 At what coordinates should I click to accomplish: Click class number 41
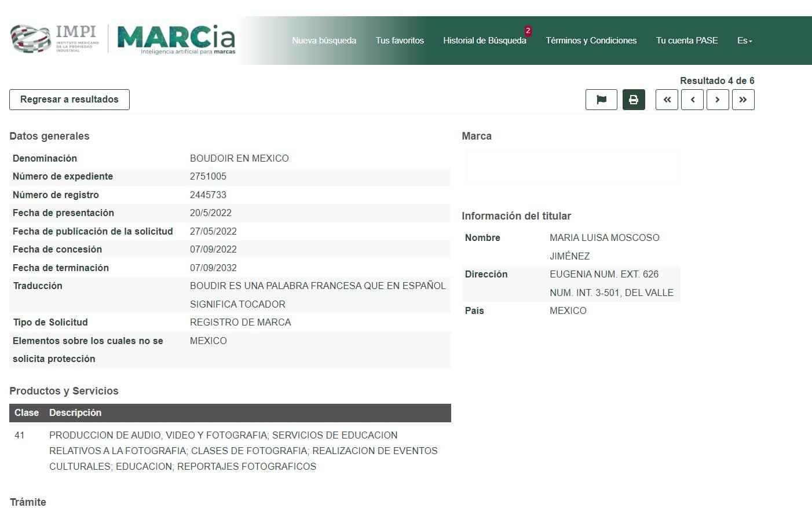click(20, 435)
